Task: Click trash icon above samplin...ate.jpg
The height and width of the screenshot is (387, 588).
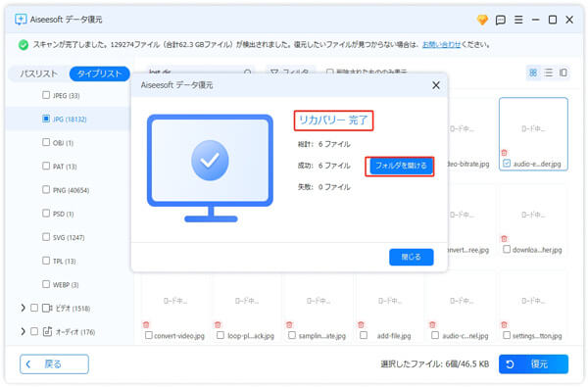Action: pyautogui.click(x=289, y=324)
